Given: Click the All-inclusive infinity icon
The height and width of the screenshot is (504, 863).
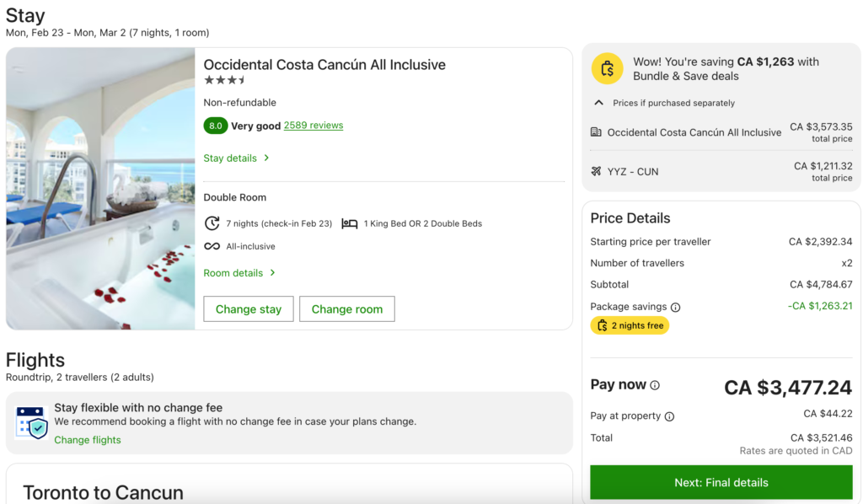Looking at the screenshot, I should pyautogui.click(x=210, y=246).
